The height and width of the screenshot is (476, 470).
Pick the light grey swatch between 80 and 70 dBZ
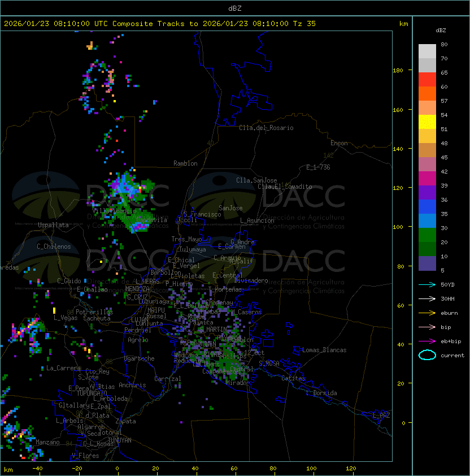427,51
